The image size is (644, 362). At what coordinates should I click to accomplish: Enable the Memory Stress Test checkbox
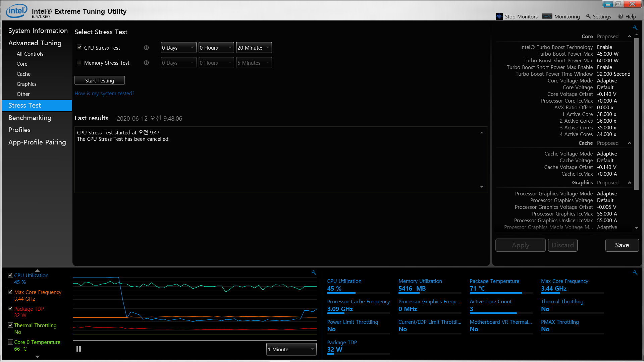[79, 63]
